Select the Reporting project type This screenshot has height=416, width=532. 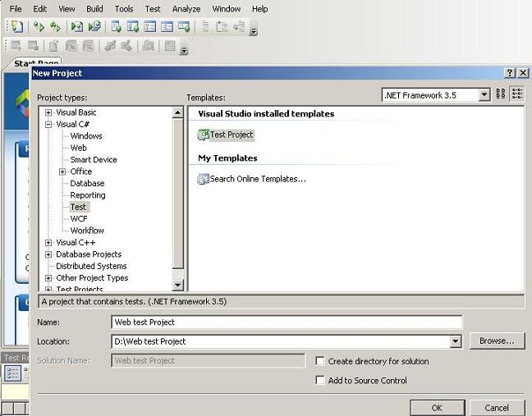(x=88, y=195)
